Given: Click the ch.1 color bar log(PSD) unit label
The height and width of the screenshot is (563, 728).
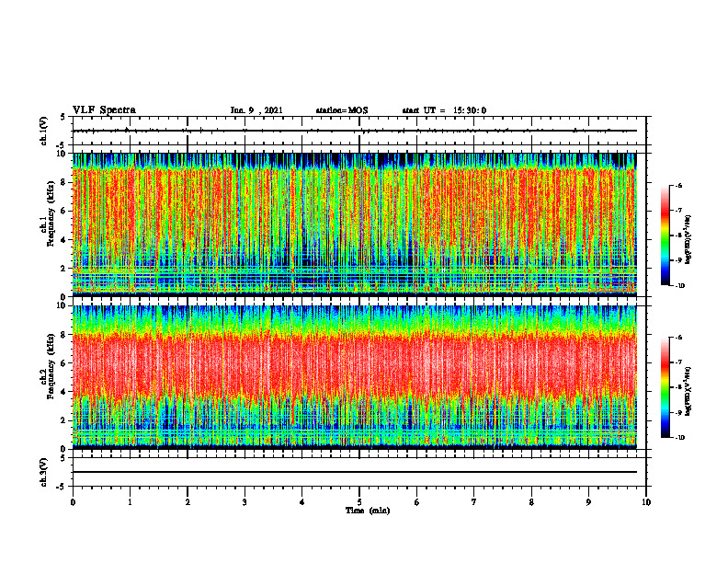Looking at the screenshot, I should pyautogui.click(x=688, y=240).
